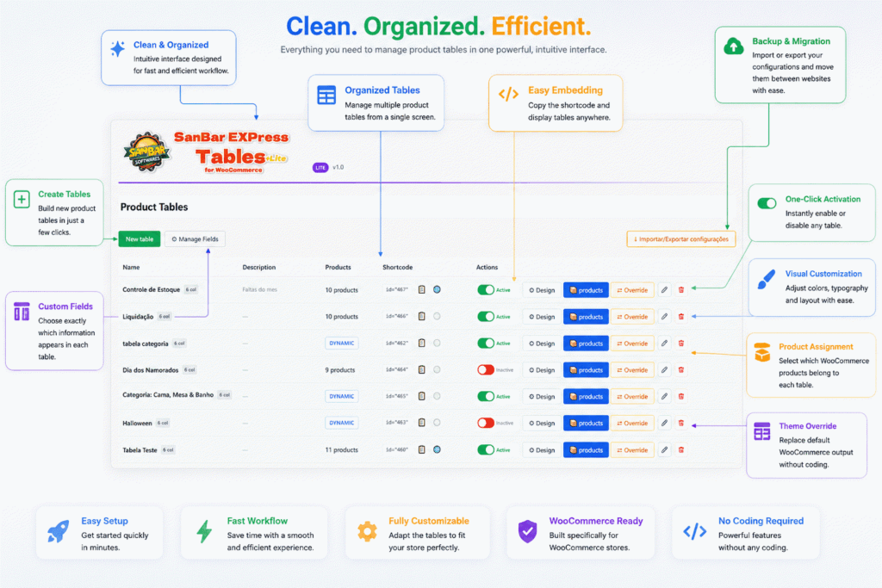Turn off Cama, Mesa & Banho Active toggle
The width and height of the screenshot is (882, 588).
pyautogui.click(x=486, y=396)
